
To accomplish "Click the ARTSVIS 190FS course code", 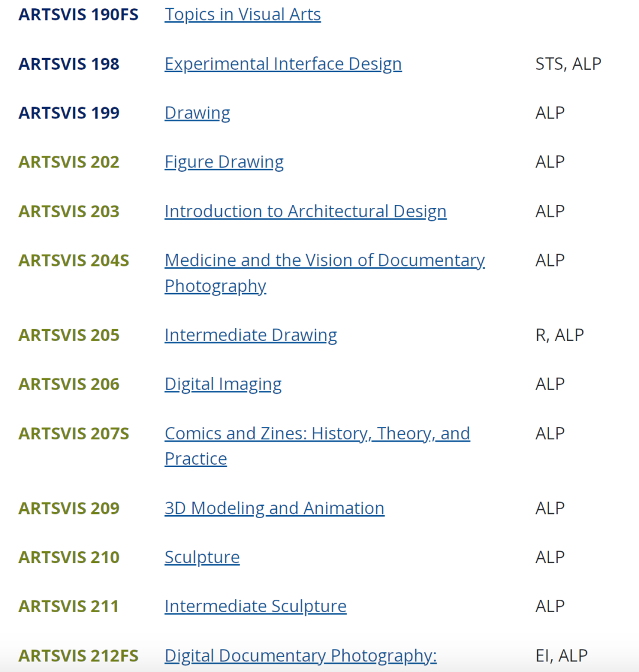I will (x=78, y=14).
